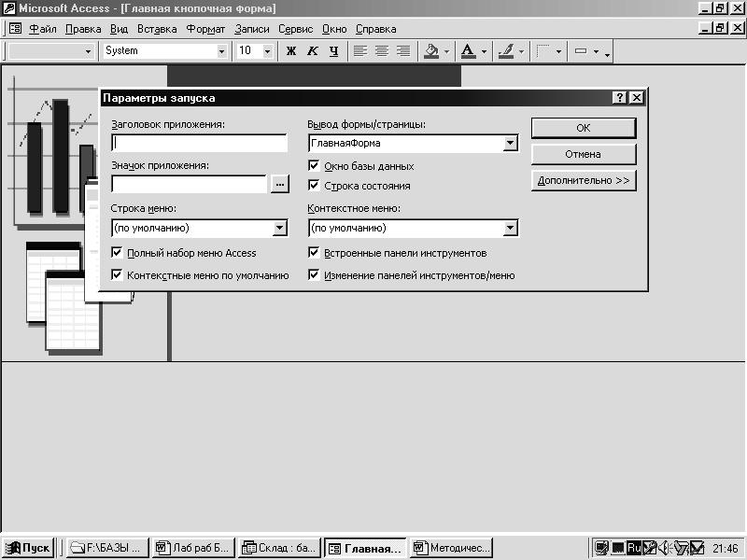Open the Сервис menu

point(295,29)
